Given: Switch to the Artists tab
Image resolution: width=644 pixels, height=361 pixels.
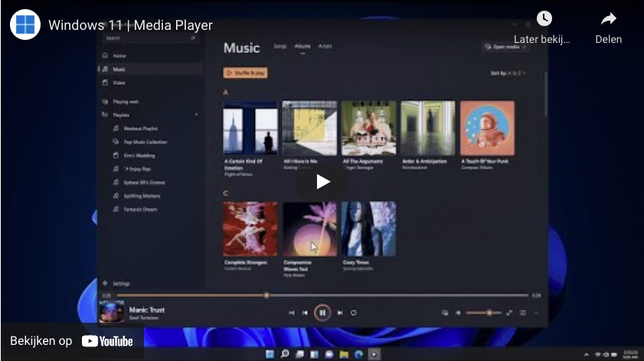Looking at the screenshot, I should pyautogui.click(x=325, y=47).
